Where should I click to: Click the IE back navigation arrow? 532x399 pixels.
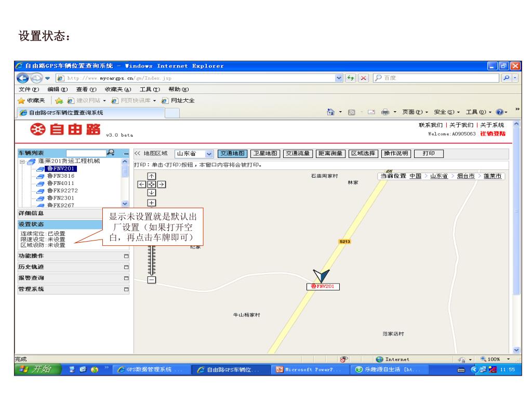coord(23,78)
